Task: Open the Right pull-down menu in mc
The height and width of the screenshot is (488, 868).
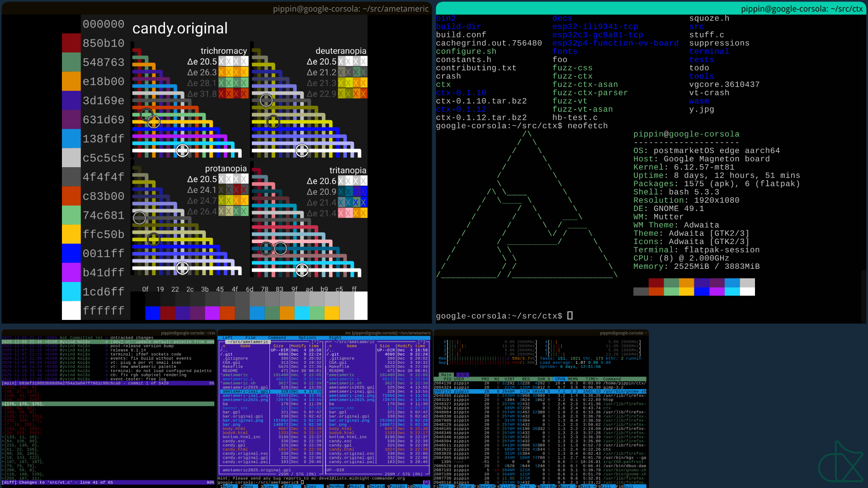Action: coord(335,338)
